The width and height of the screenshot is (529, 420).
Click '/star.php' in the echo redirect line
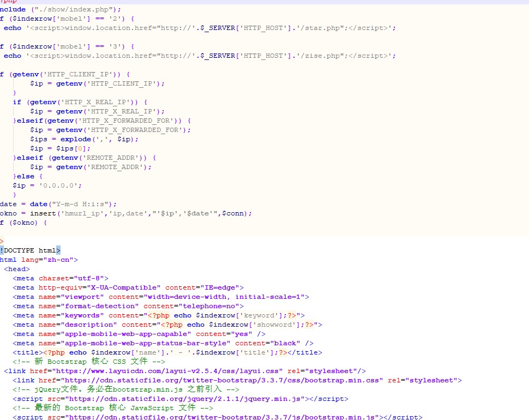(x=321, y=28)
